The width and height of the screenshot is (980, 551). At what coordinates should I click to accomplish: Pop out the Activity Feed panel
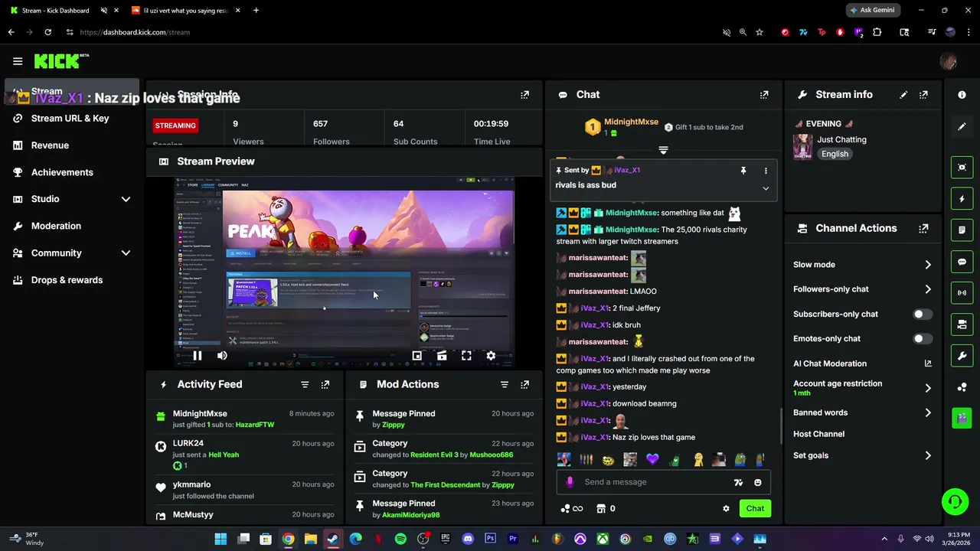325,385
